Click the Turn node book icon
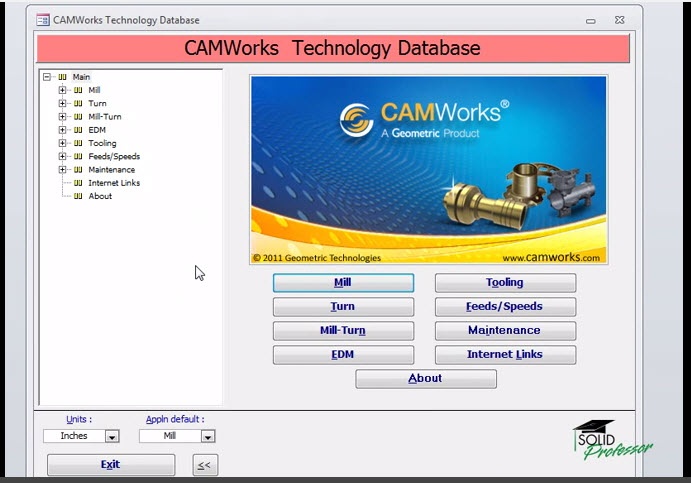691x483 pixels. pos(78,104)
